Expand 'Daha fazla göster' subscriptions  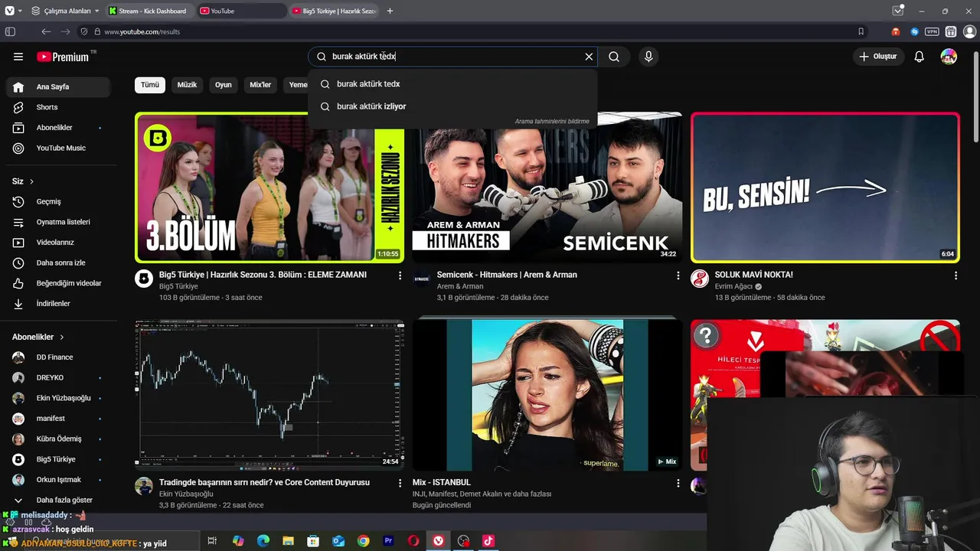click(x=58, y=500)
